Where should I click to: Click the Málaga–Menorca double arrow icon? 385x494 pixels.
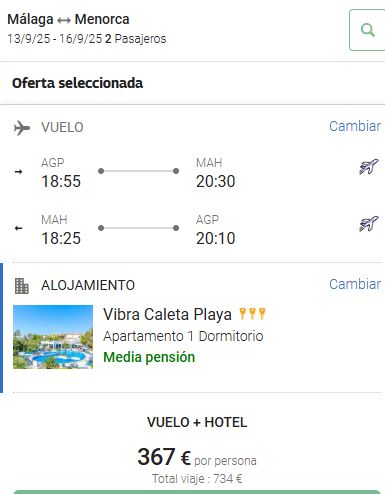click(x=64, y=21)
